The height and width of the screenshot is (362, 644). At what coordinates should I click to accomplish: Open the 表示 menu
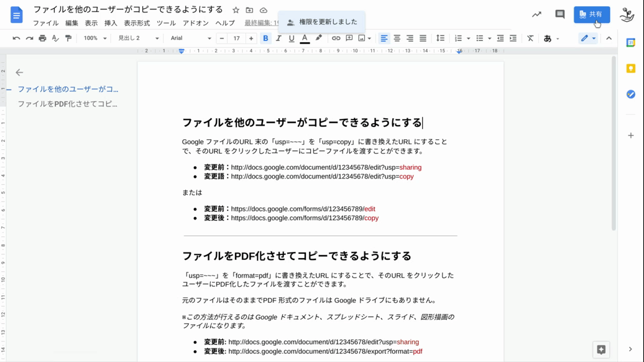(91, 23)
